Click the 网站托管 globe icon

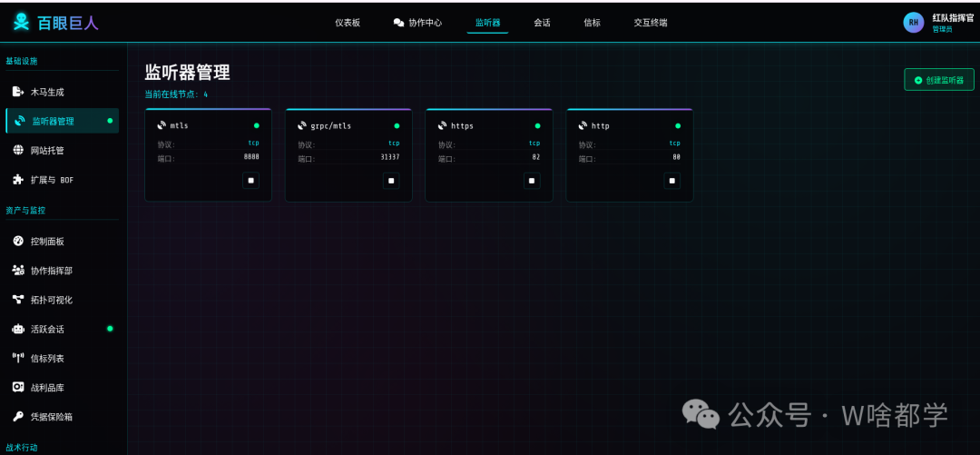(18, 150)
